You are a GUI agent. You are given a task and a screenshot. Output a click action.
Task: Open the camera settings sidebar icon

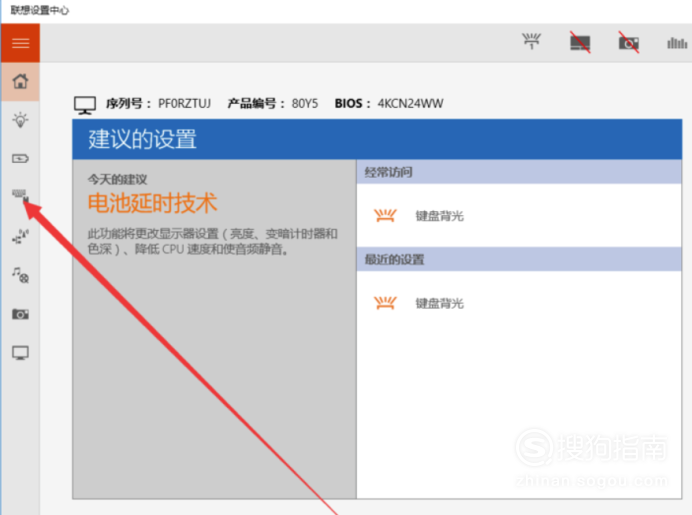(20, 314)
